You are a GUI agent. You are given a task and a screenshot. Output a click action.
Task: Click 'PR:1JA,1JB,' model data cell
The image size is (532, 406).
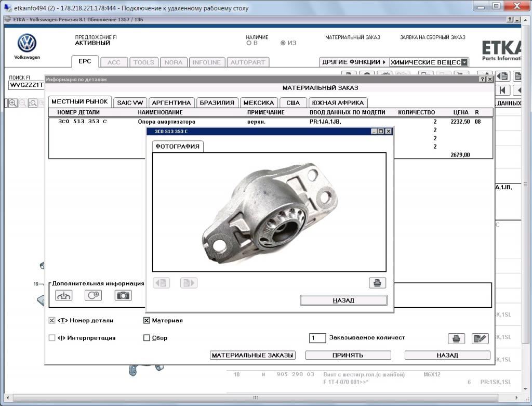tap(325, 122)
